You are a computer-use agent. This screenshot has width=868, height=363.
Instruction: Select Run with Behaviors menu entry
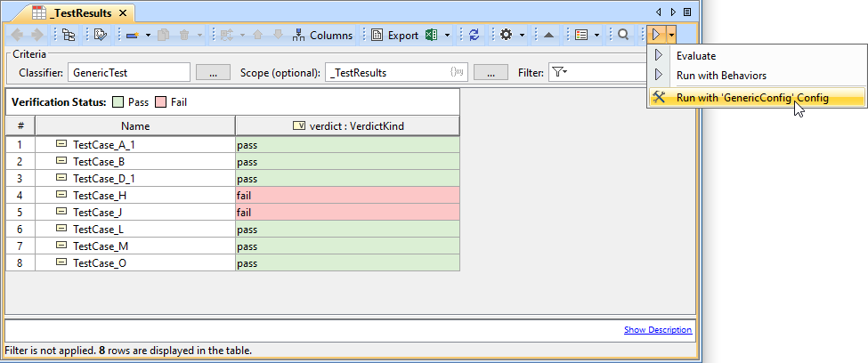pyautogui.click(x=720, y=76)
